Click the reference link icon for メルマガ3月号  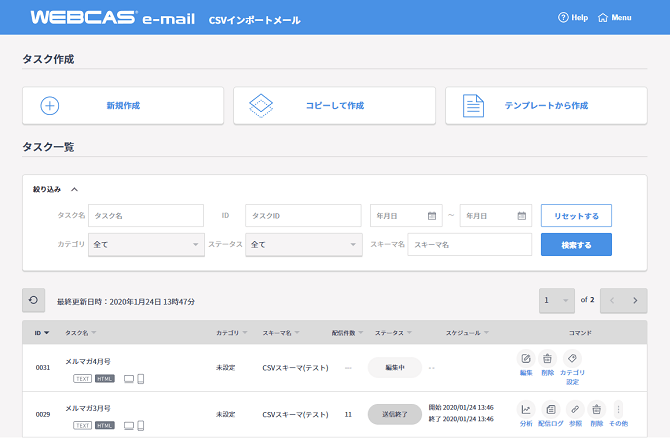pyautogui.click(x=574, y=409)
